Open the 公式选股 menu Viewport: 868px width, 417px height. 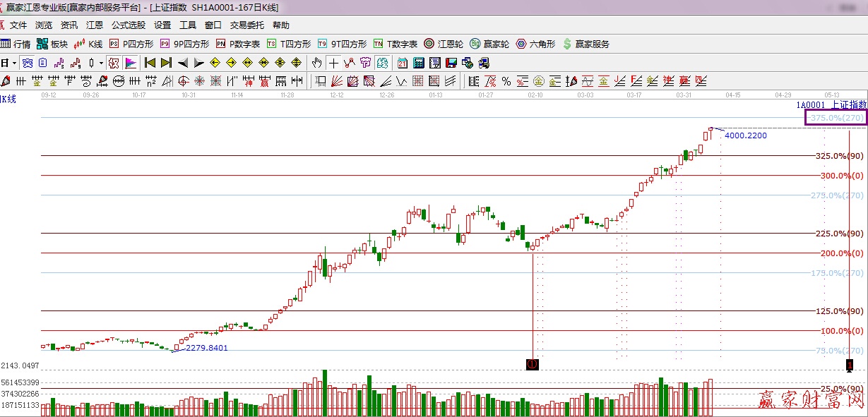point(128,25)
